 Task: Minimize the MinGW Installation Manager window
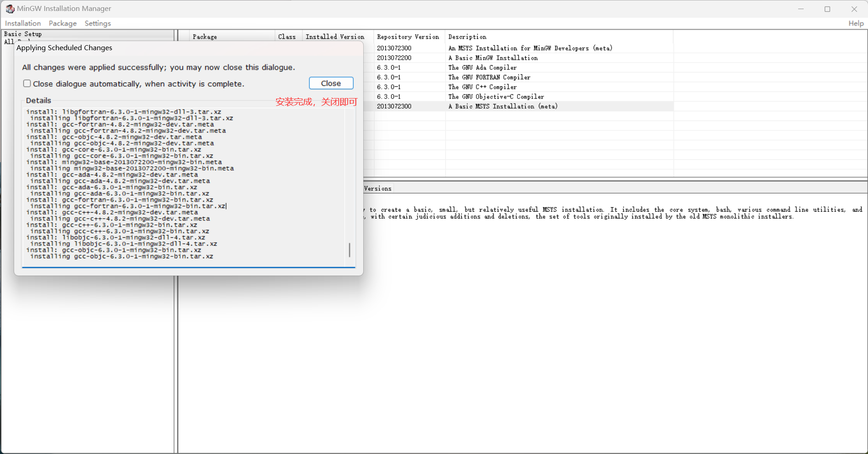(801, 9)
